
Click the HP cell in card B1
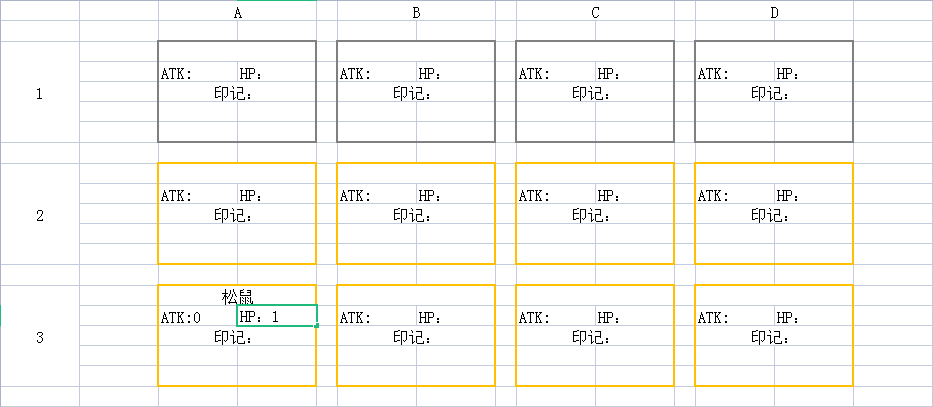point(430,74)
